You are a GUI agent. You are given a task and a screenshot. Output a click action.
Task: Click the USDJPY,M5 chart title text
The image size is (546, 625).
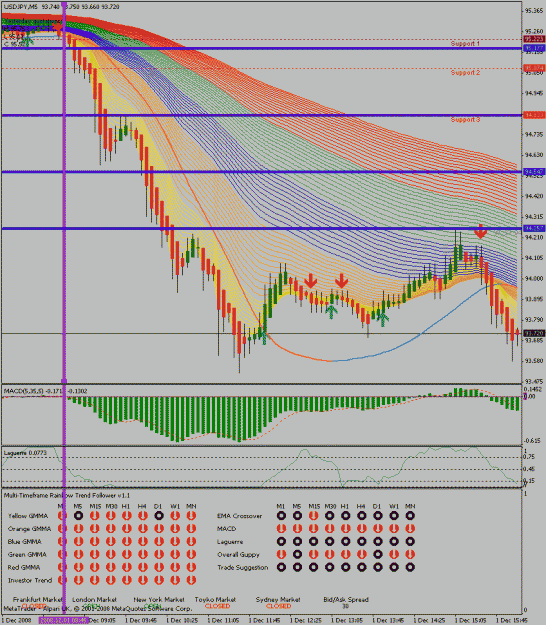point(21,7)
